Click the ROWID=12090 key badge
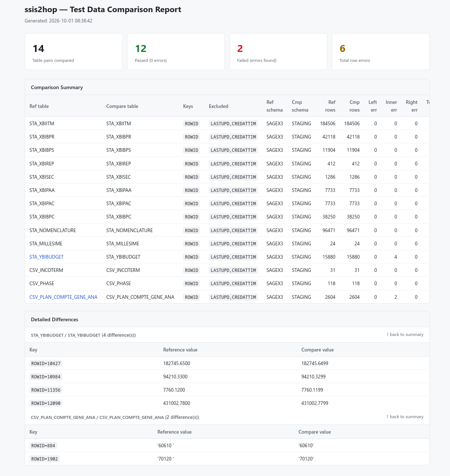This screenshot has width=450, height=476. [x=46, y=403]
